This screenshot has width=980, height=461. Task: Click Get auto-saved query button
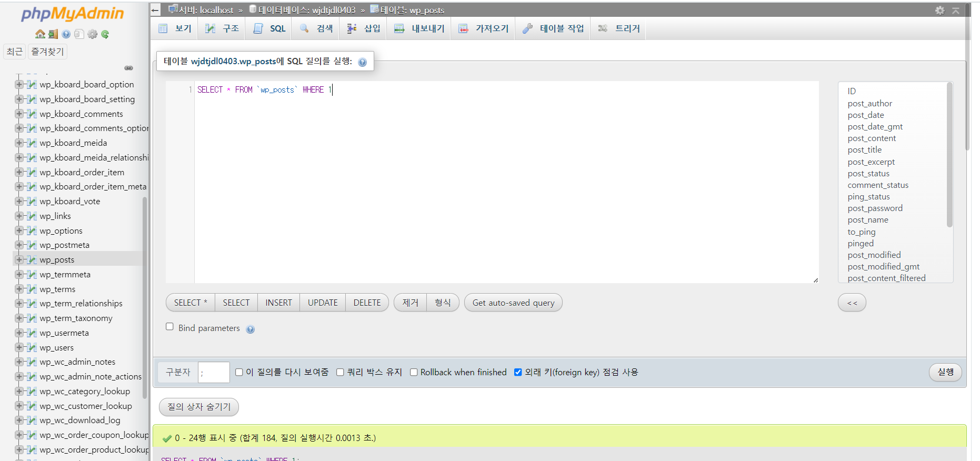513,303
